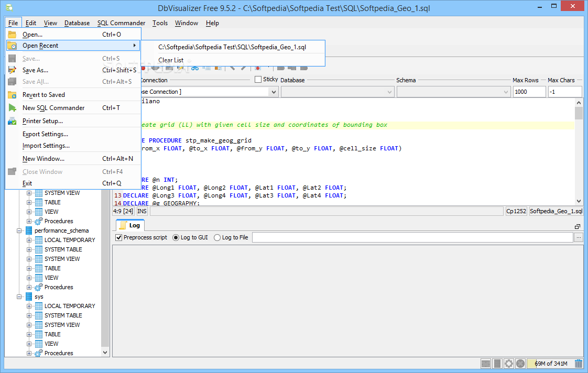Screen dimensions: 588x373
Task: Click the Revert to Saved folder icon
Action: [x=12, y=95]
